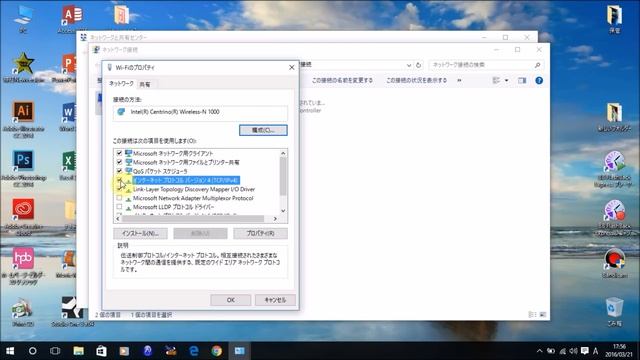Open the Access desktop shortcut
The height and width of the screenshot is (360, 640).
pyautogui.click(x=72, y=19)
